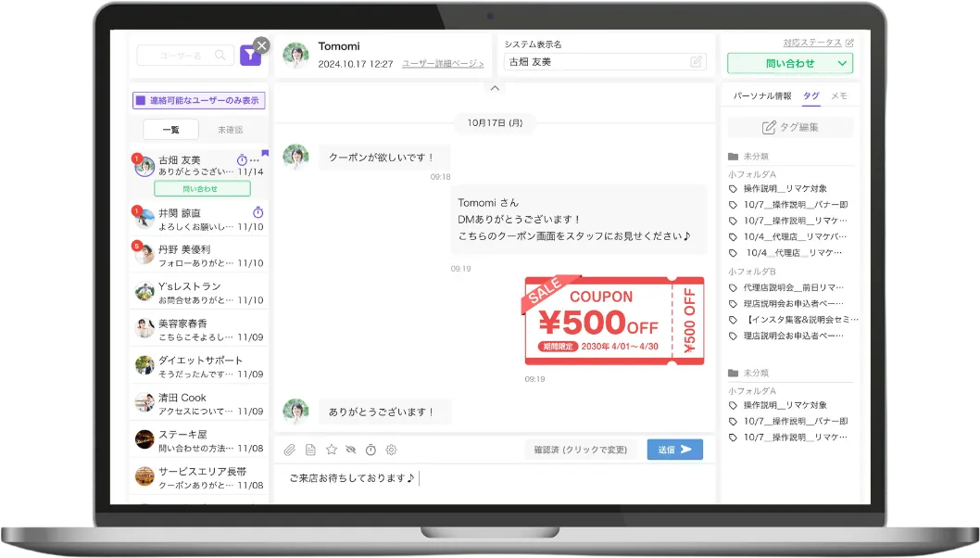This screenshot has height=558, width=980.
Task: Toggle the 確認済 status button
Action: [580, 450]
